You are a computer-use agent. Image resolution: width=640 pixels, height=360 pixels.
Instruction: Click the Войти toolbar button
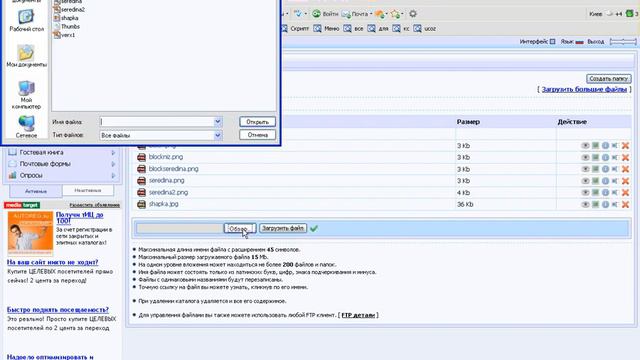(x=326, y=14)
